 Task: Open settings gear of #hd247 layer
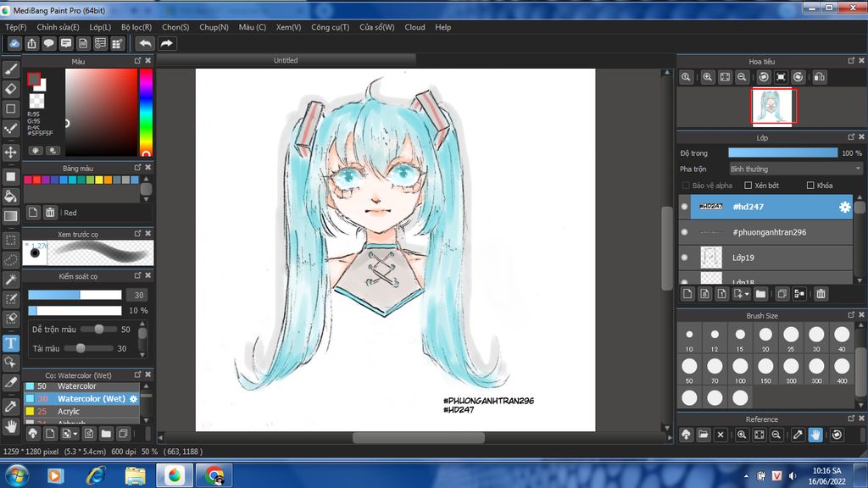pos(844,207)
